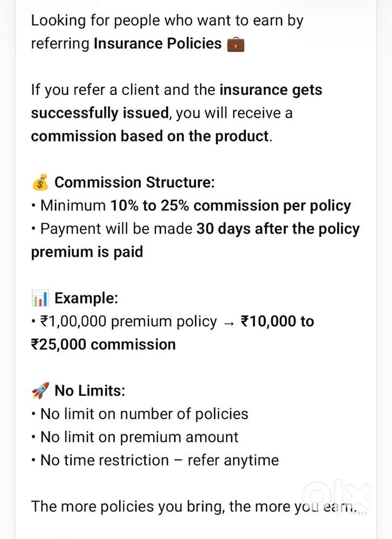Select the Commission Structure heading
This screenshot has width=392, height=539.
click(x=134, y=182)
